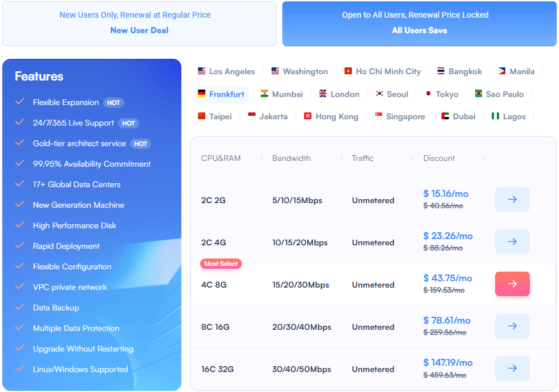Screen dimensions: 559x392
Task: Click the $ 147.19/mo discount price
Action: [x=448, y=363]
